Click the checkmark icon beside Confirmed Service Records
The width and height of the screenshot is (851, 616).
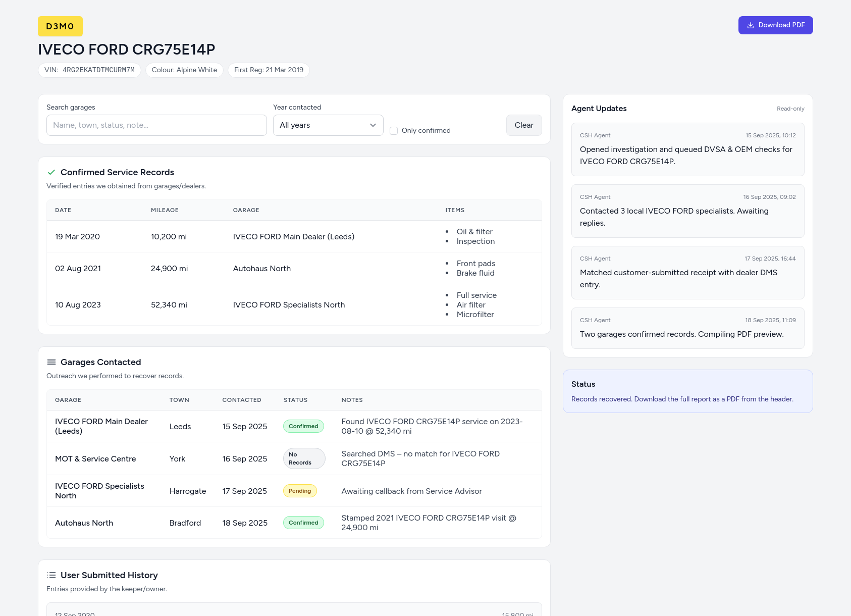point(51,172)
